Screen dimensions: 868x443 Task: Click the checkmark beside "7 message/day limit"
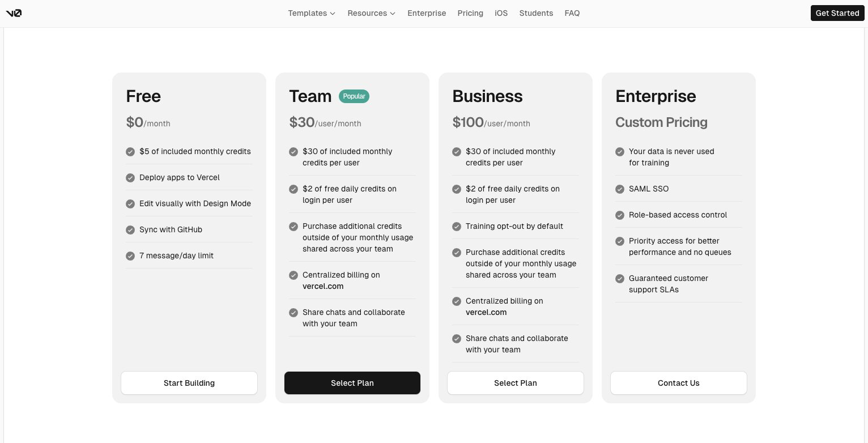click(130, 256)
